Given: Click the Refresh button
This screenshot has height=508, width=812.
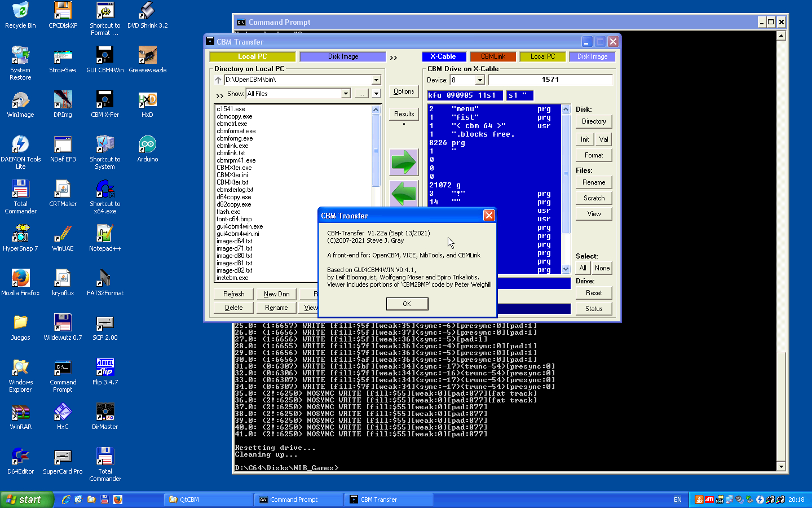Looking at the screenshot, I should tap(233, 294).
